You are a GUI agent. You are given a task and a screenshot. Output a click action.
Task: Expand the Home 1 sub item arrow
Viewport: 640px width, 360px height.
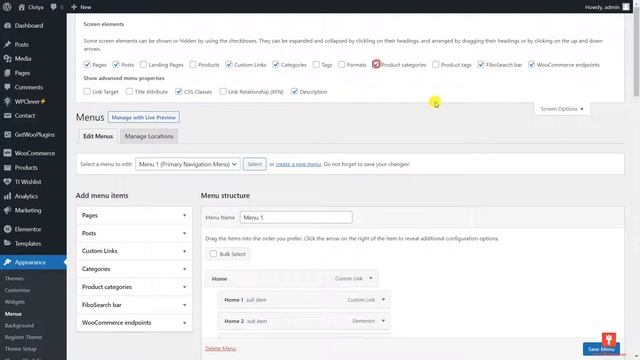(383, 300)
